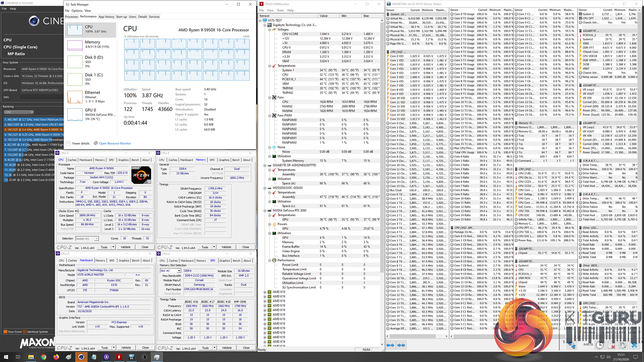Image resolution: width=644 pixels, height=362 pixels.
Task: Click Open Resource Monitor link
Action: point(115,143)
